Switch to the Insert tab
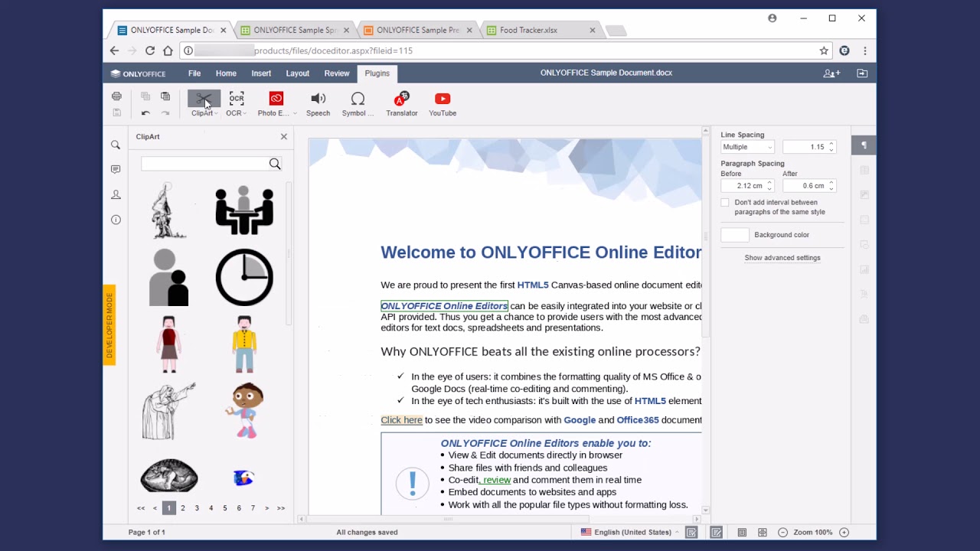The image size is (980, 551). tap(261, 73)
